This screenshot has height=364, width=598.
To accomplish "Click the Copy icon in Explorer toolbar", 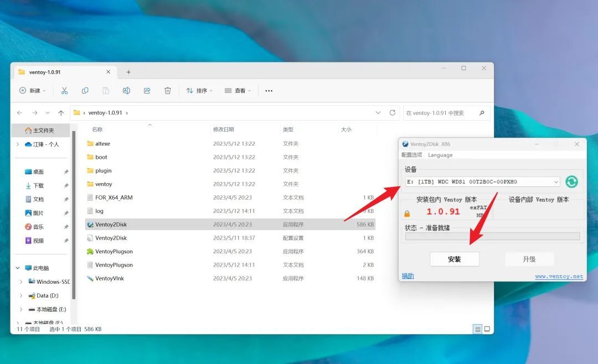I will point(85,91).
